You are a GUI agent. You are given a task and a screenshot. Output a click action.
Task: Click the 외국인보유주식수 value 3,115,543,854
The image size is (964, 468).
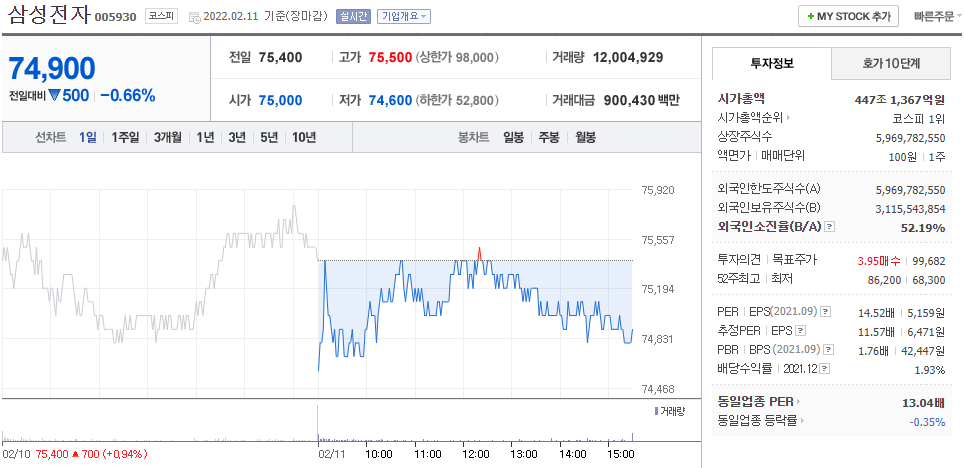pos(911,208)
